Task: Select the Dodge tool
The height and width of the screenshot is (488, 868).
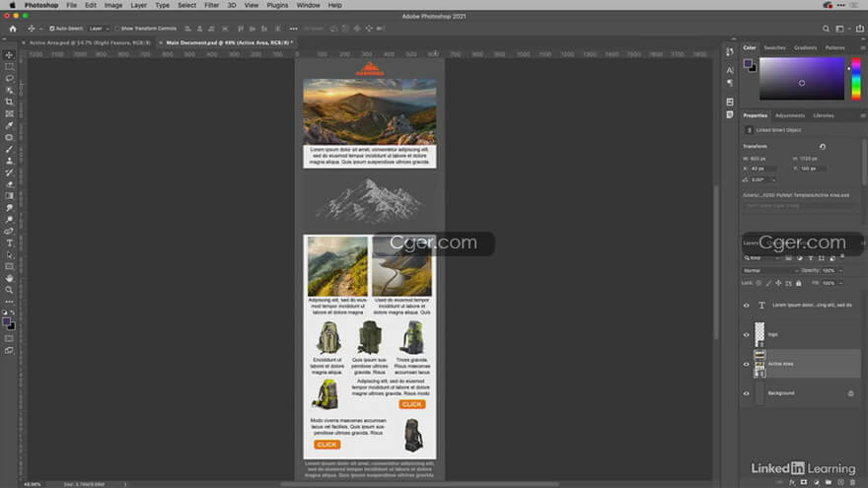Action: (x=10, y=220)
